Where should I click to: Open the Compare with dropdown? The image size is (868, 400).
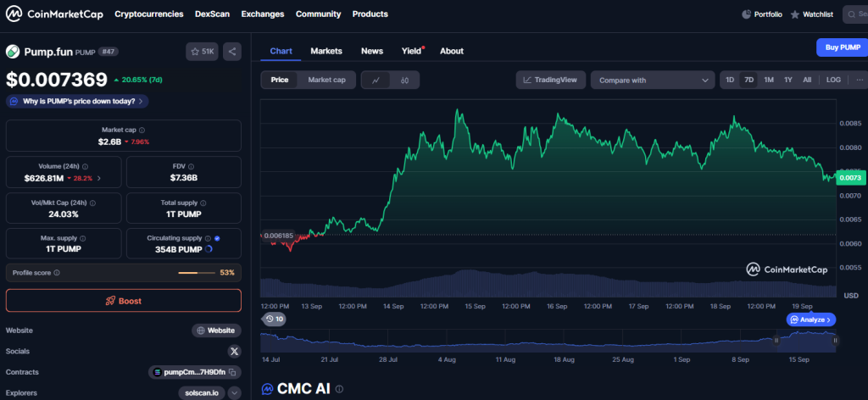click(x=653, y=81)
